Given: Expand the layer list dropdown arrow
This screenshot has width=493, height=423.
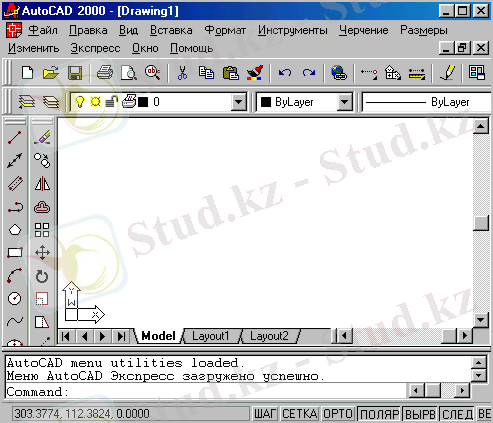Looking at the screenshot, I should click(x=239, y=102).
